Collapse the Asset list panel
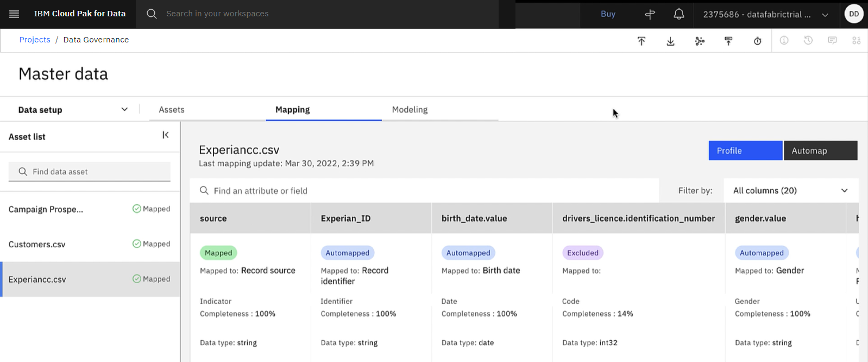The width and height of the screenshot is (868, 362). click(x=166, y=135)
